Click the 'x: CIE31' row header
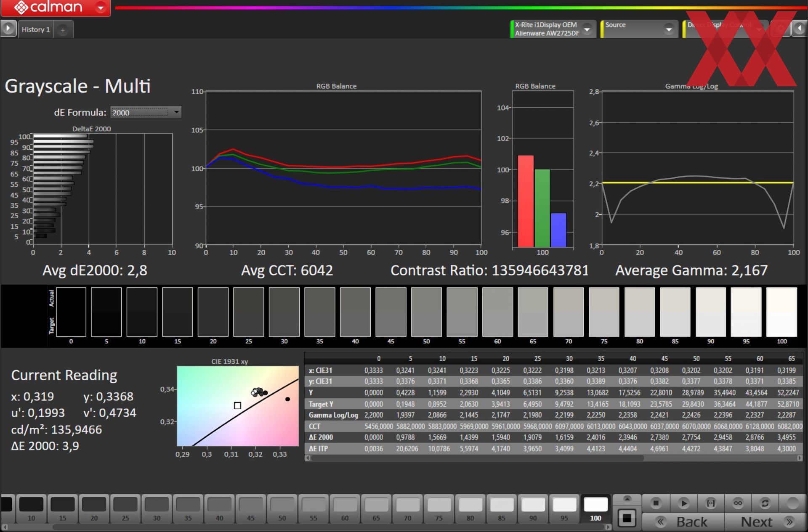 click(320, 371)
